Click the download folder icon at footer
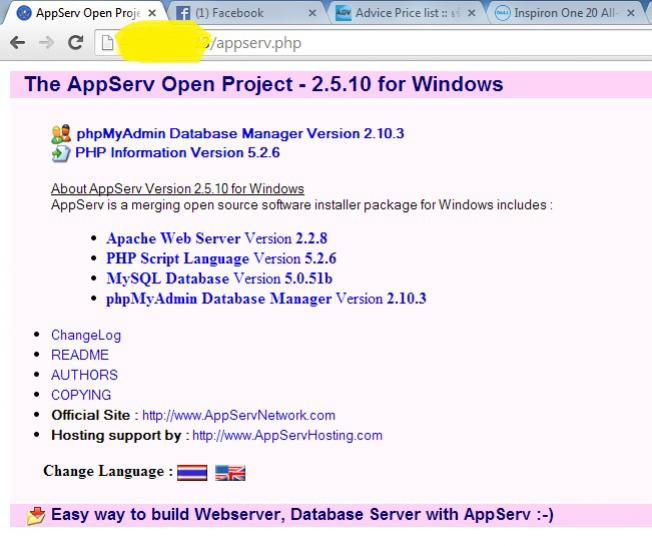 pyautogui.click(x=36, y=516)
